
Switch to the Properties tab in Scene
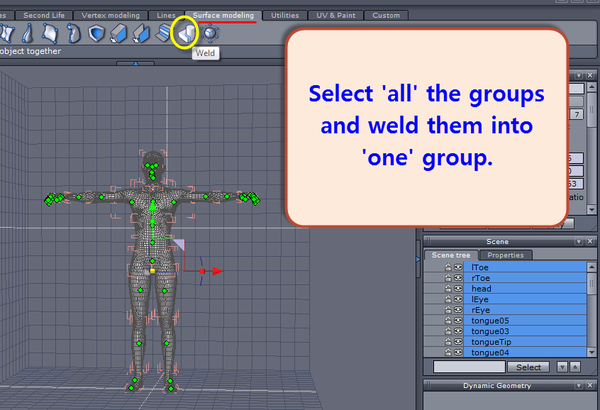click(x=505, y=255)
